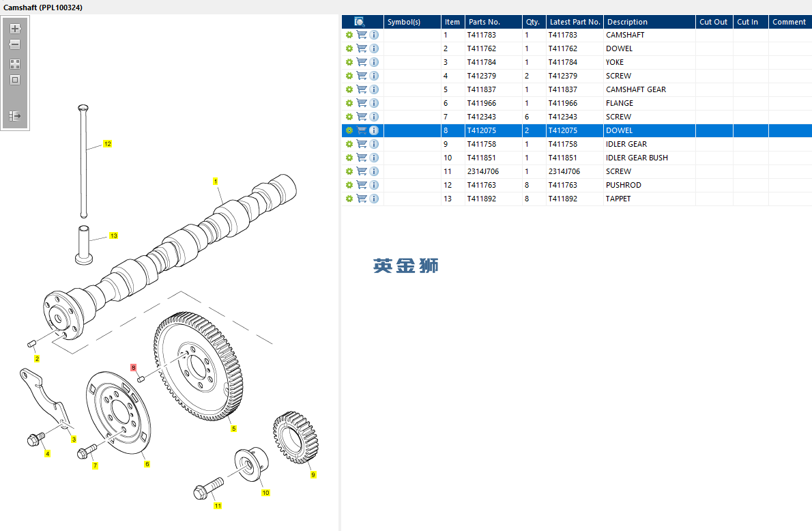
Task: Click gear icon on SCREW T412379 row
Action: coord(349,76)
